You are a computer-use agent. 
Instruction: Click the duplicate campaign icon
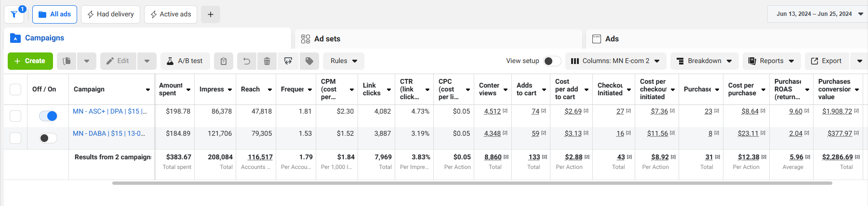(67, 61)
